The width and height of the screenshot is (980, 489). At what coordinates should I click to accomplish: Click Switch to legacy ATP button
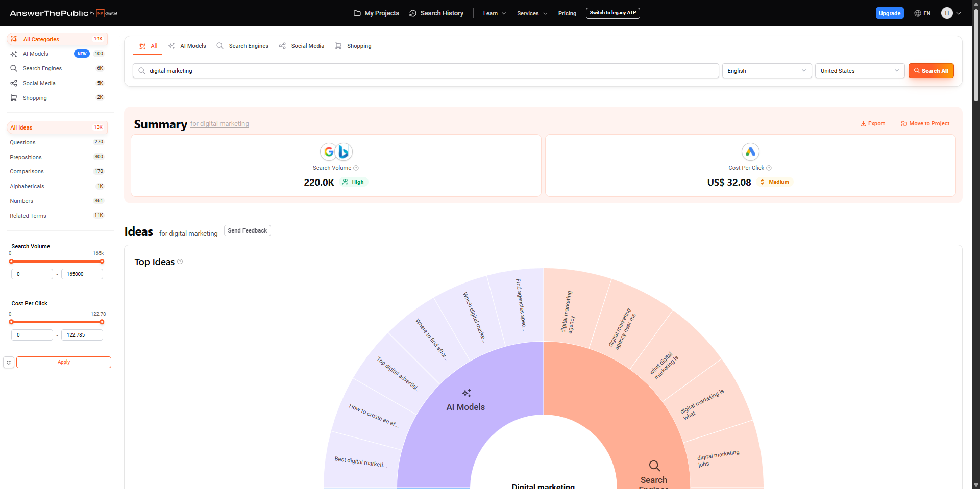pos(612,13)
